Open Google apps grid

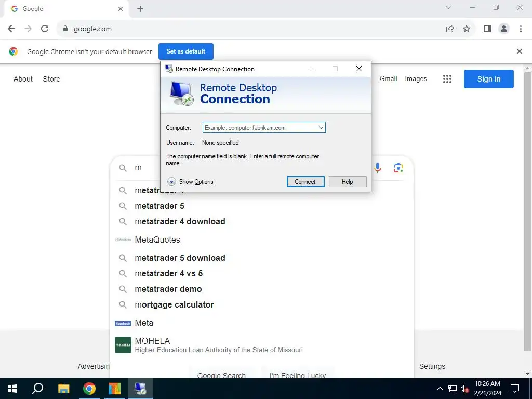tap(447, 79)
